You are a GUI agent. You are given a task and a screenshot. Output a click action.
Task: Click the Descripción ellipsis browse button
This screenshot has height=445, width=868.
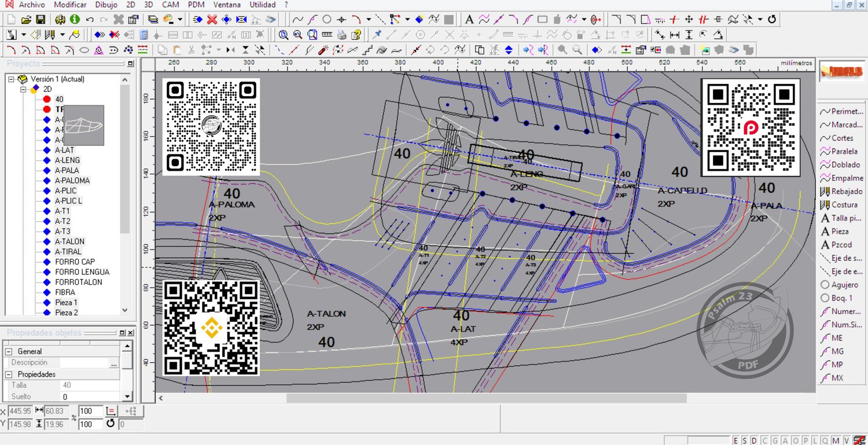click(114, 363)
